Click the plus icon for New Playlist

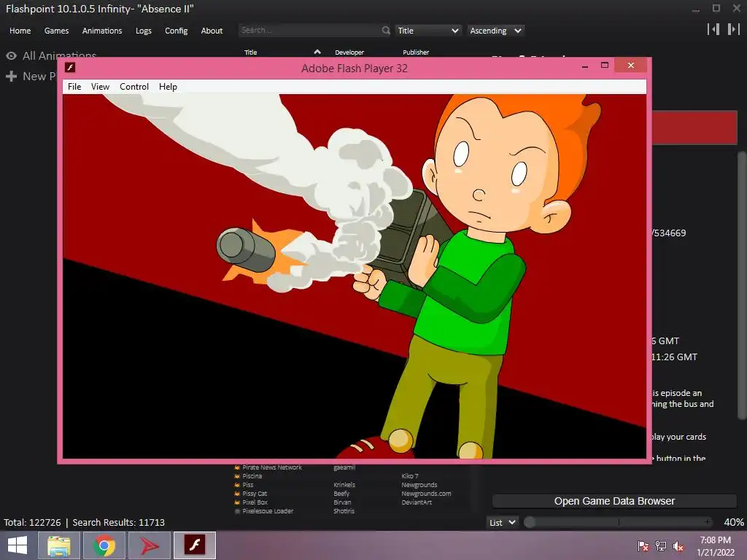[12, 76]
